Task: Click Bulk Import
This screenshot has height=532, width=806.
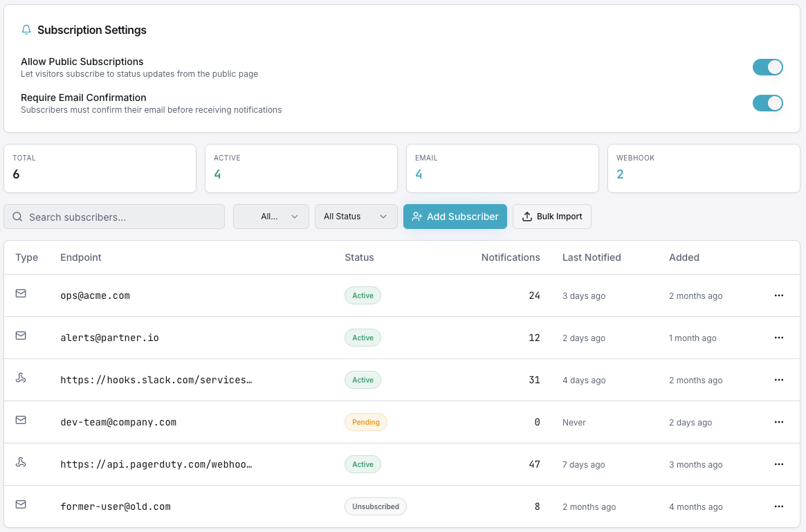Action: 551,217
